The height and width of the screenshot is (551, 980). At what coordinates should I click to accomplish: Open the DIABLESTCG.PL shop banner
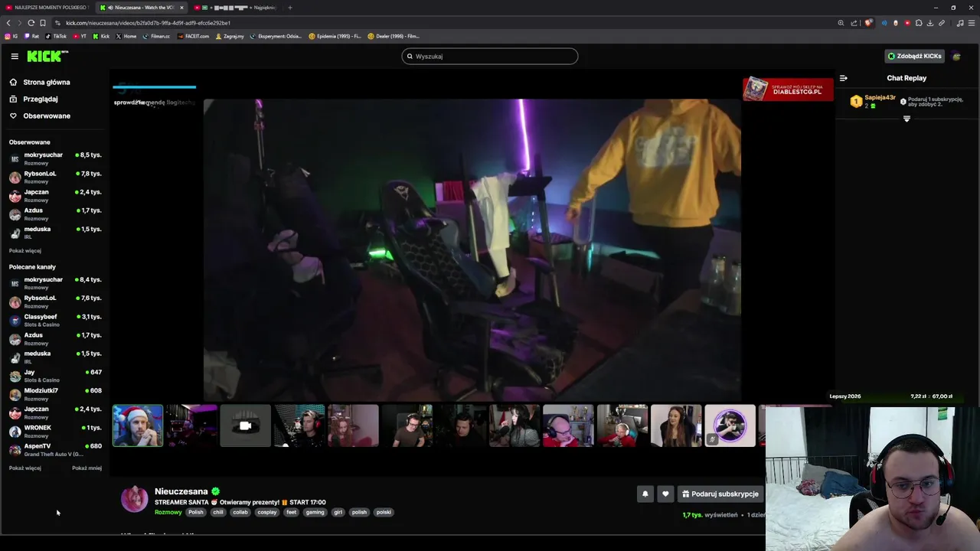[788, 89]
